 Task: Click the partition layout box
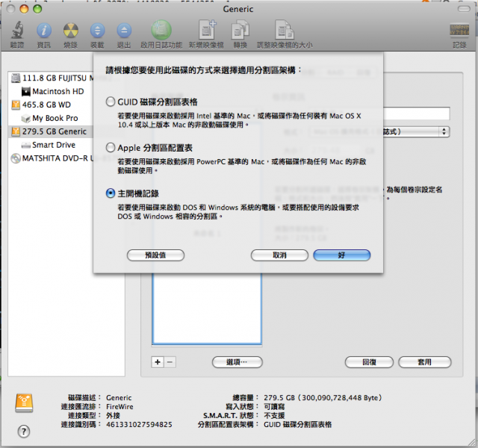pos(207,308)
